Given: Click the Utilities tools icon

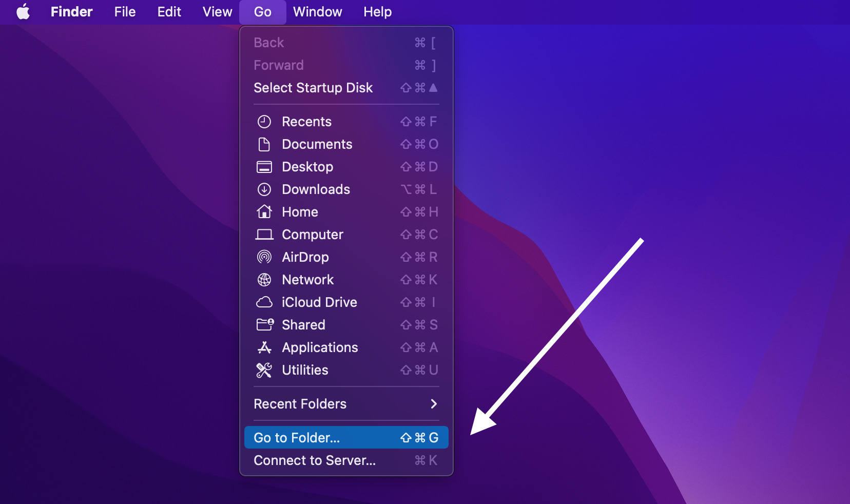Looking at the screenshot, I should 264,370.
